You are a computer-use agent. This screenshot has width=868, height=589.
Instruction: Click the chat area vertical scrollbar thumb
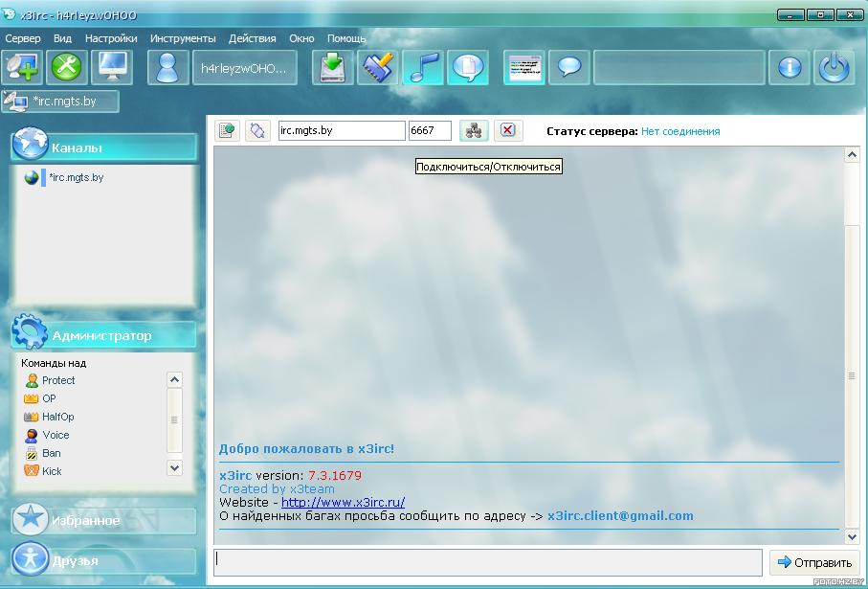[852, 375]
